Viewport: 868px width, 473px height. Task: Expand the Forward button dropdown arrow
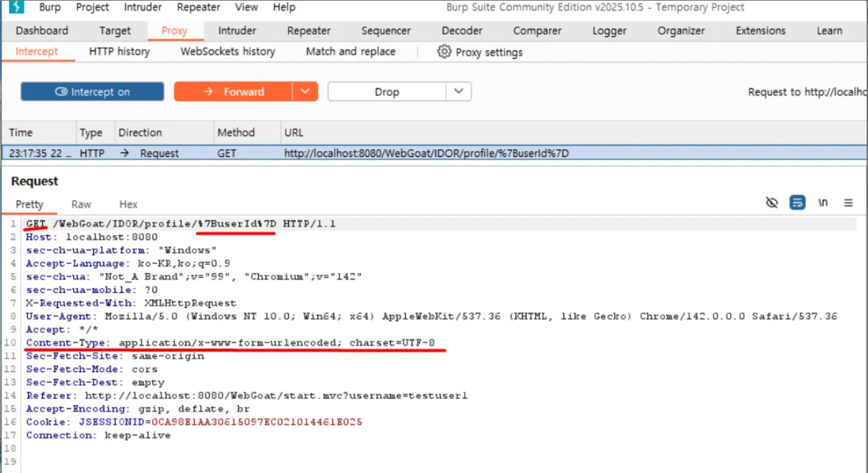pyautogui.click(x=305, y=91)
